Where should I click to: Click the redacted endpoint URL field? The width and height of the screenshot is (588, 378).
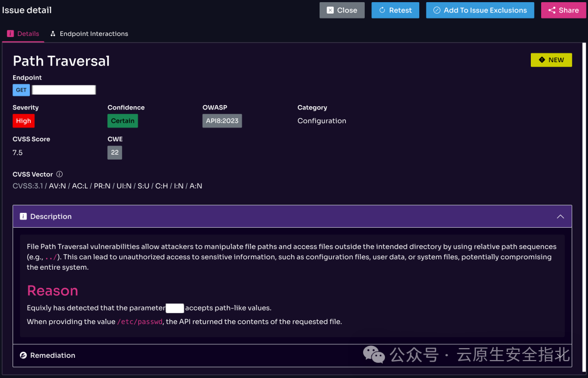tap(64, 90)
